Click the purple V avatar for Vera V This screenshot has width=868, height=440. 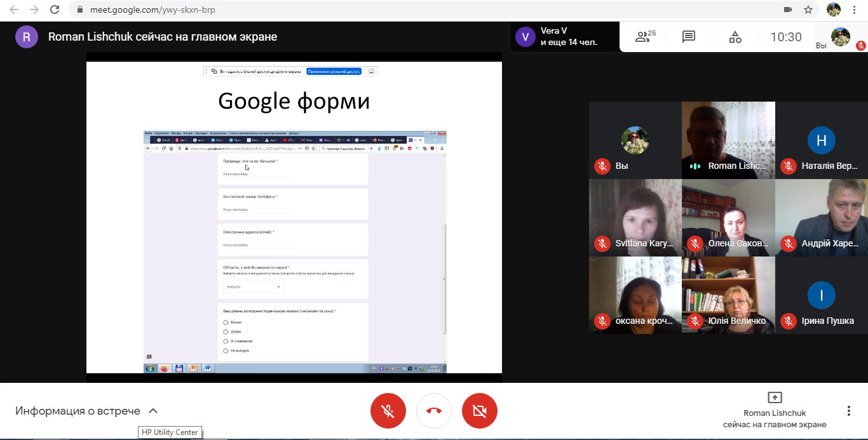525,37
